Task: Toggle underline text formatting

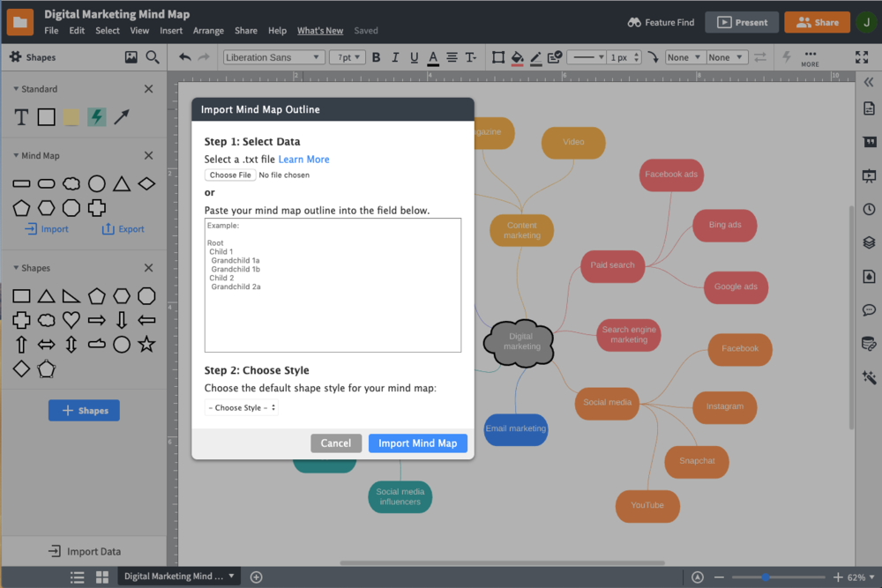Action: (x=413, y=57)
